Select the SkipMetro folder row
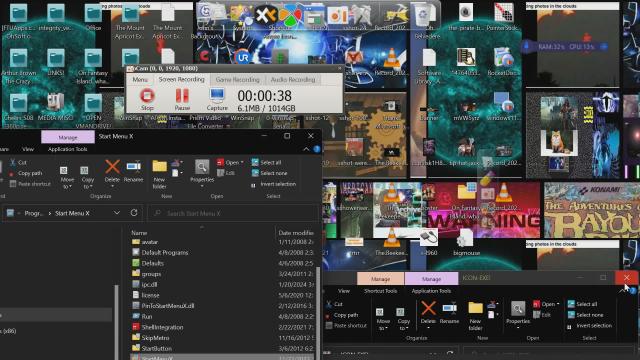The height and width of the screenshot is (360, 640). tap(223, 338)
